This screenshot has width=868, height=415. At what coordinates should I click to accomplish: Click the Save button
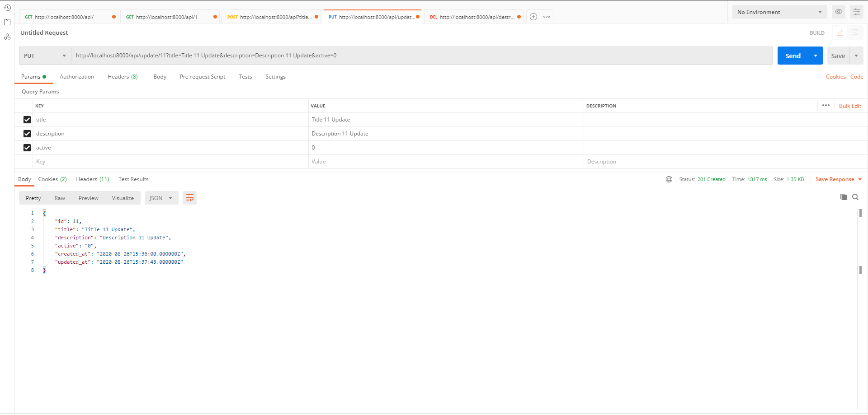[838, 56]
